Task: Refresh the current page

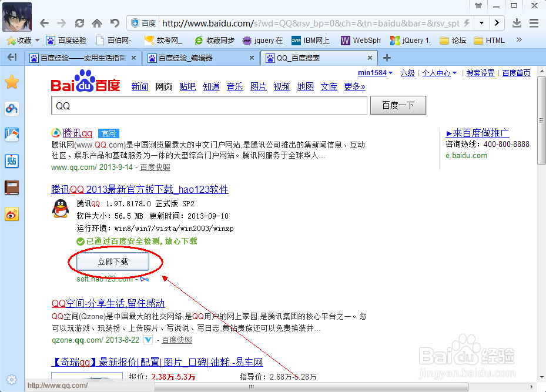Action: [79, 22]
